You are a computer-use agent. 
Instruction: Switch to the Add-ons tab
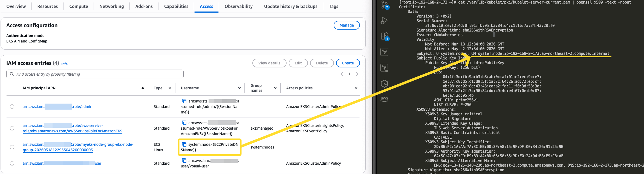point(144,6)
